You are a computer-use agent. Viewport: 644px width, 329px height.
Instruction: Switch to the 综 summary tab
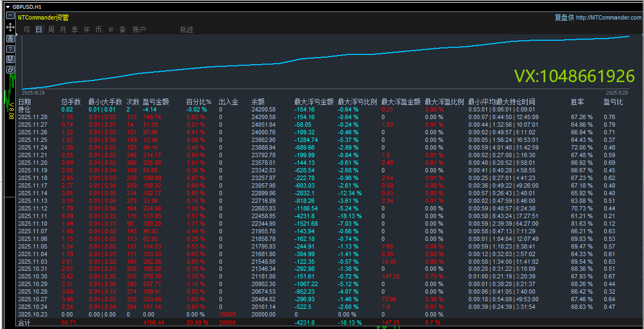coord(27,29)
